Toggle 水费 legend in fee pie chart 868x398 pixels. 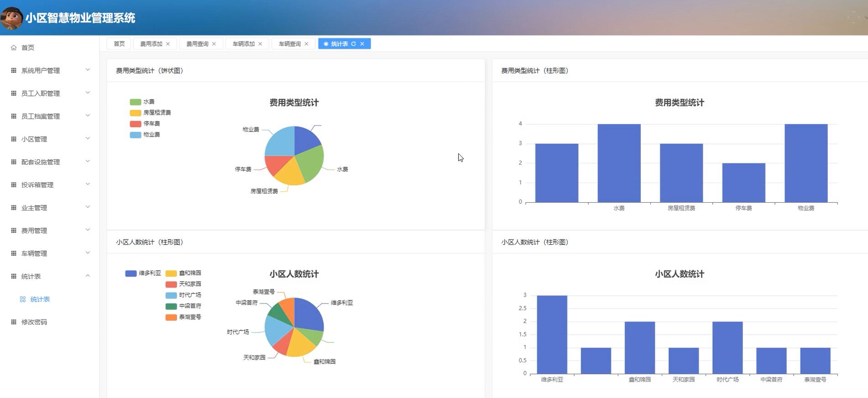pos(142,102)
